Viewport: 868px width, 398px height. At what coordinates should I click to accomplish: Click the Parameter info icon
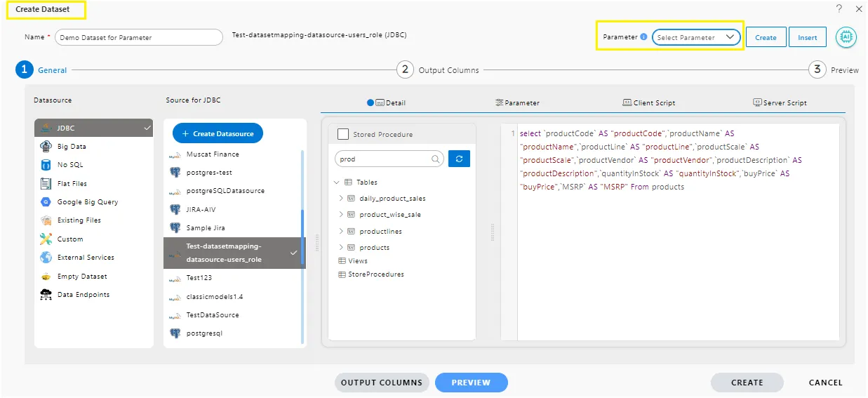tap(643, 37)
